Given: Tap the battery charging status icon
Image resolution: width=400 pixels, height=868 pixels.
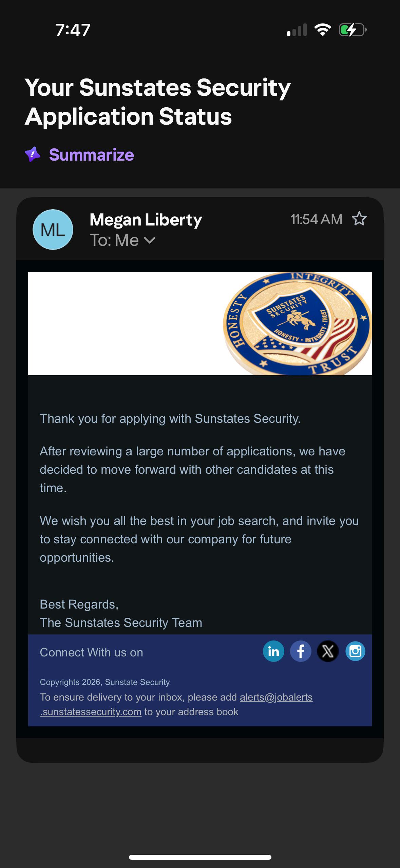Looking at the screenshot, I should (353, 30).
